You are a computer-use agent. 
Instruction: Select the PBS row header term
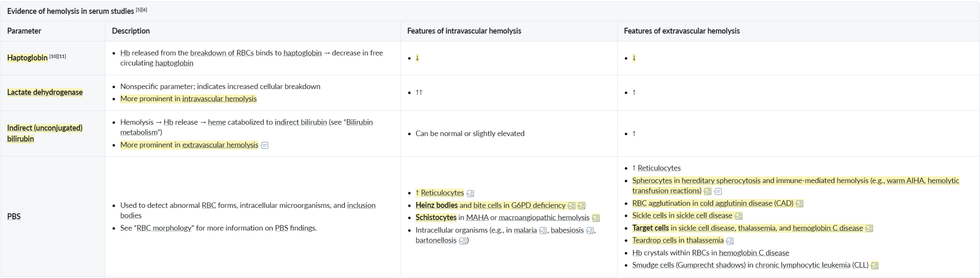click(14, 217)
